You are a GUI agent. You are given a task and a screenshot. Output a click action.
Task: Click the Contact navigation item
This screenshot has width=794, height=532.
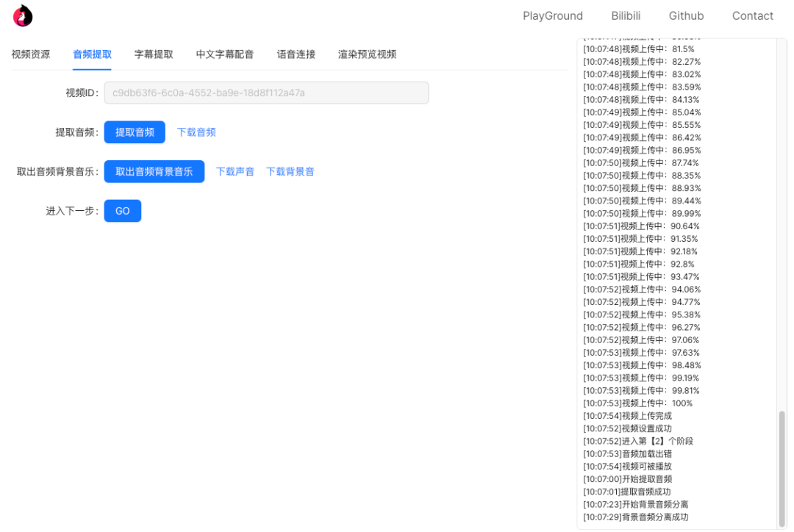pos(752,15)
